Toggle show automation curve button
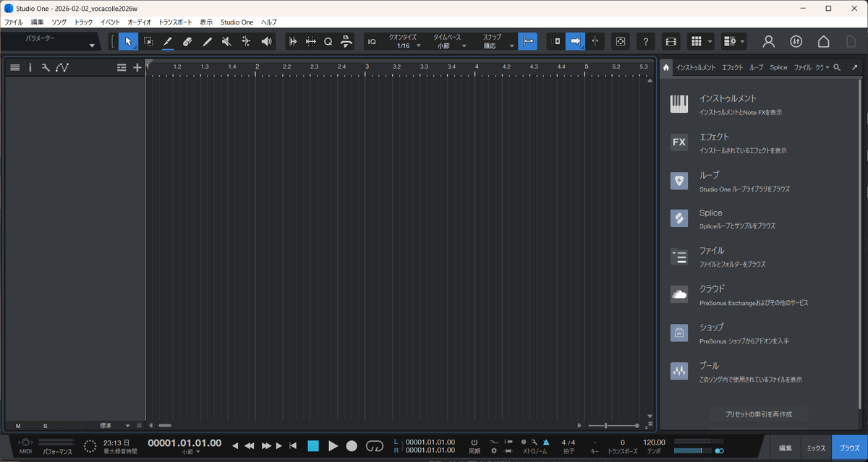This screenshot has width=868, height=462. [62, 67]
